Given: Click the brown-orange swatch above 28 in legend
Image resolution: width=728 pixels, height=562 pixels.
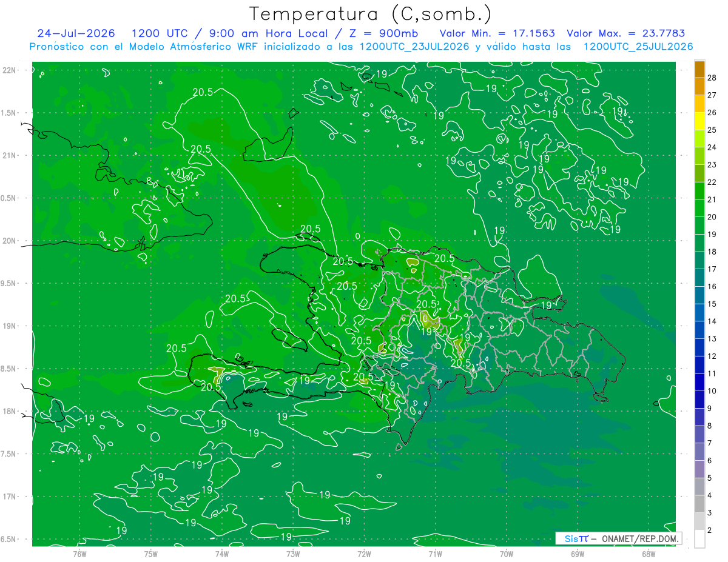Looking at the screenshot, I should click(699, 69).
